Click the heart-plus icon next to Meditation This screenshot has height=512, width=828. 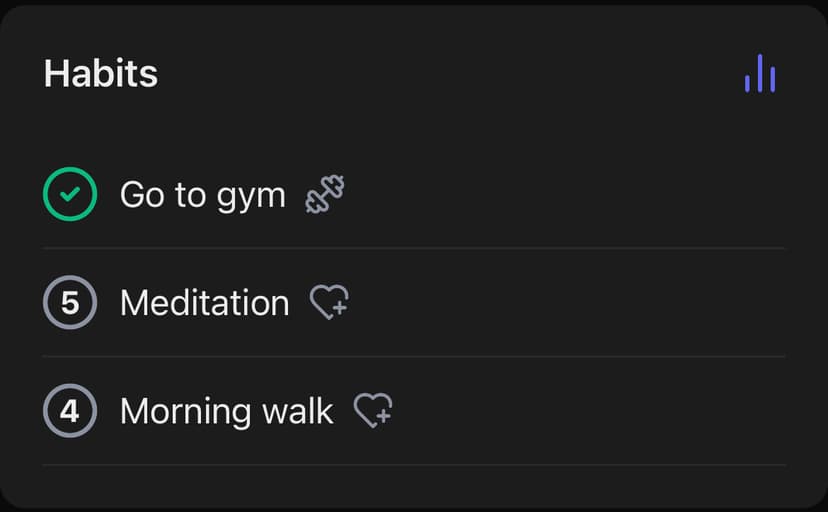(x=329, y=302)
